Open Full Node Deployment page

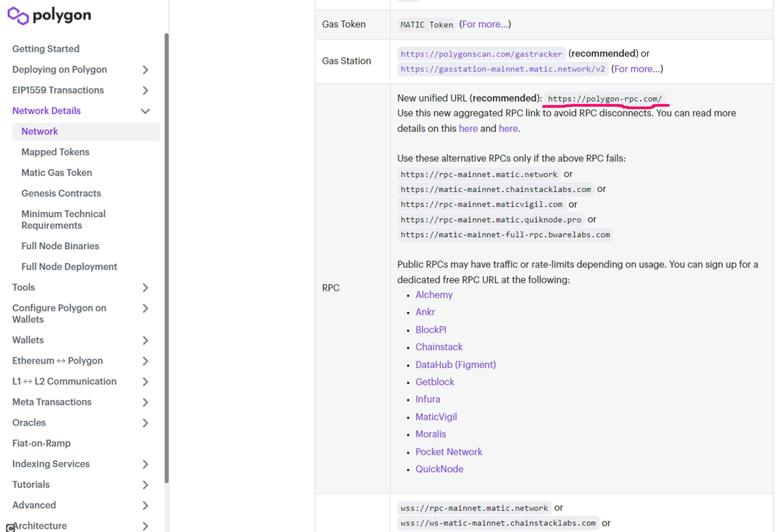69,267
